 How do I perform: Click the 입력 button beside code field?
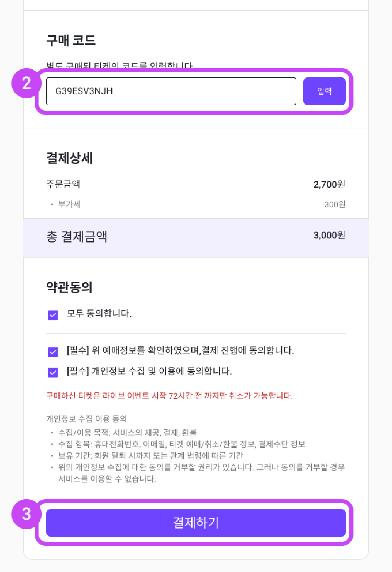(324, 91)
